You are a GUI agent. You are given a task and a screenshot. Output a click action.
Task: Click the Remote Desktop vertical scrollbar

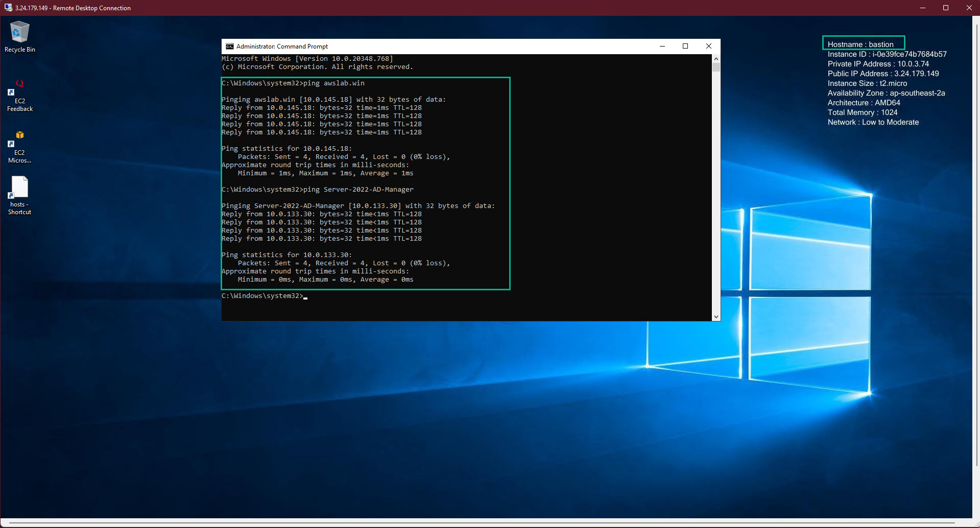[x=976, y=244]
